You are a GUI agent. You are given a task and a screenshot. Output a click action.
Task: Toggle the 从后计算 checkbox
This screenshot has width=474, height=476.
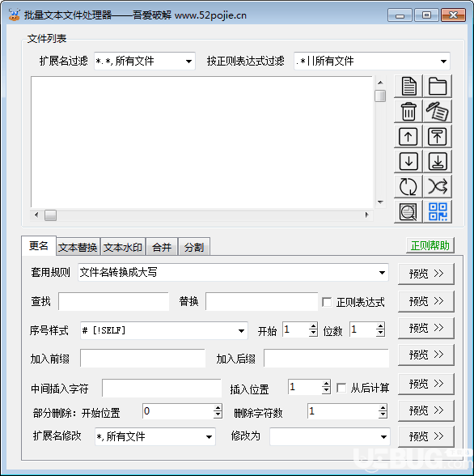[x=341, y=388]
